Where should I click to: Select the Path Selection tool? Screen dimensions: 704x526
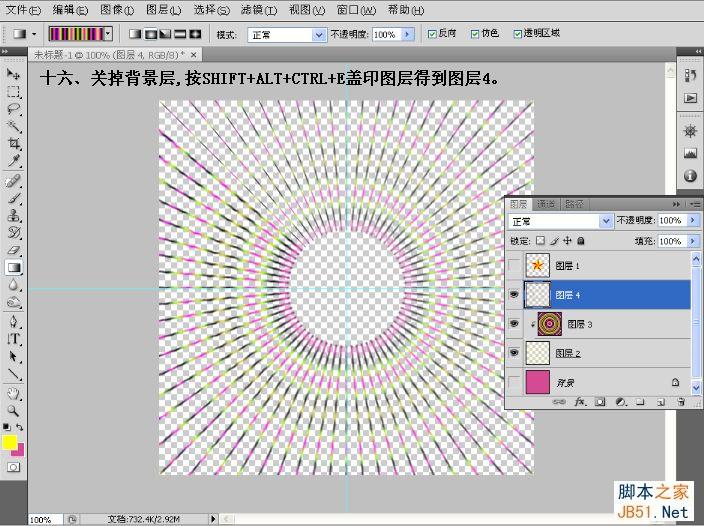[13, 357]
